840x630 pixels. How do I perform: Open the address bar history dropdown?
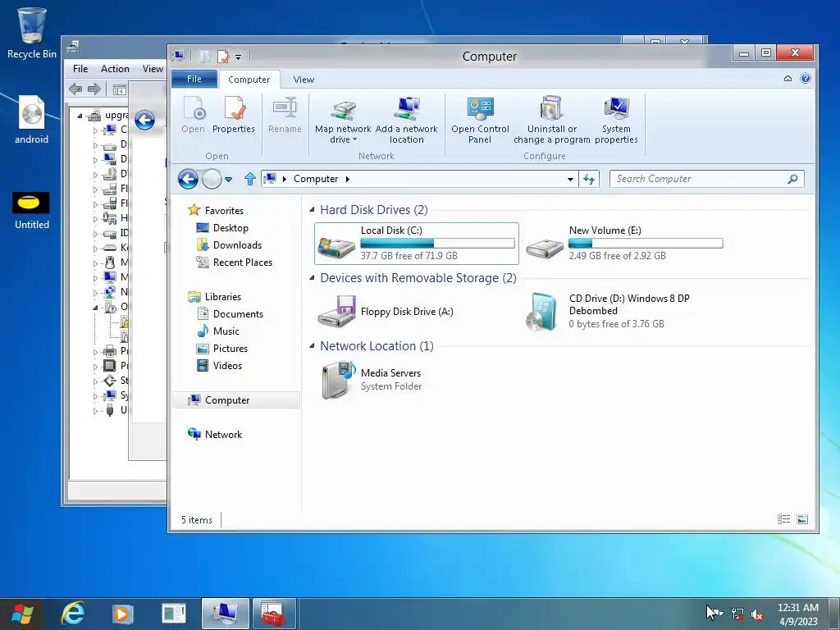pos(571,180)
